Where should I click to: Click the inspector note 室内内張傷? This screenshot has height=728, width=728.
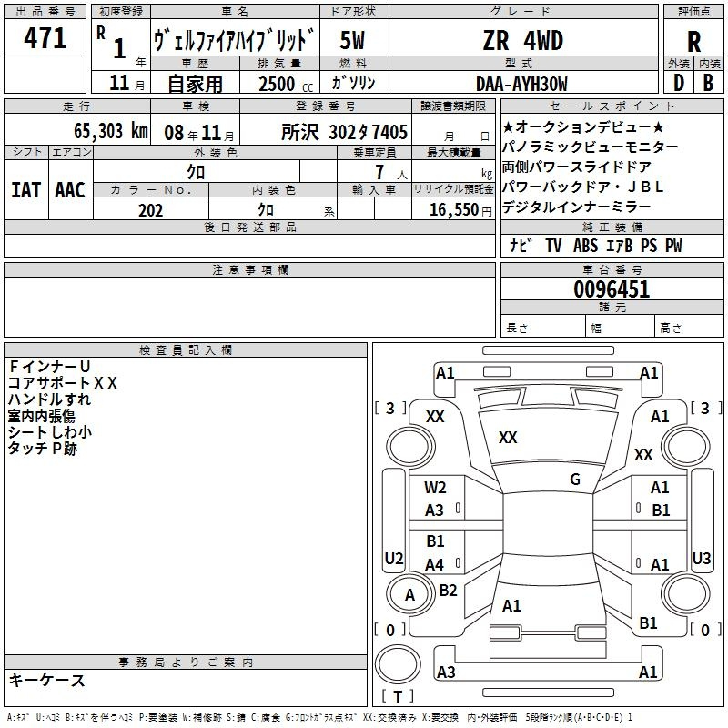pos(42,416)
